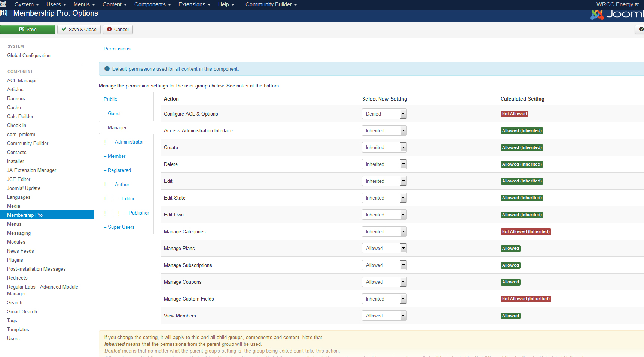644x357 pixels.
Task: Cancel editing the options
Action: pos(118,29)
